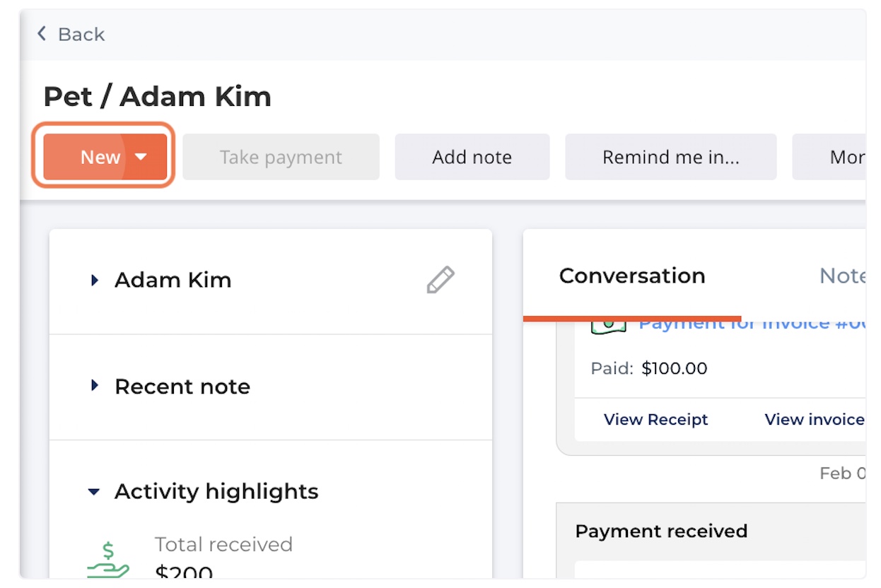Click the Remind me in... button

[670, 157]
